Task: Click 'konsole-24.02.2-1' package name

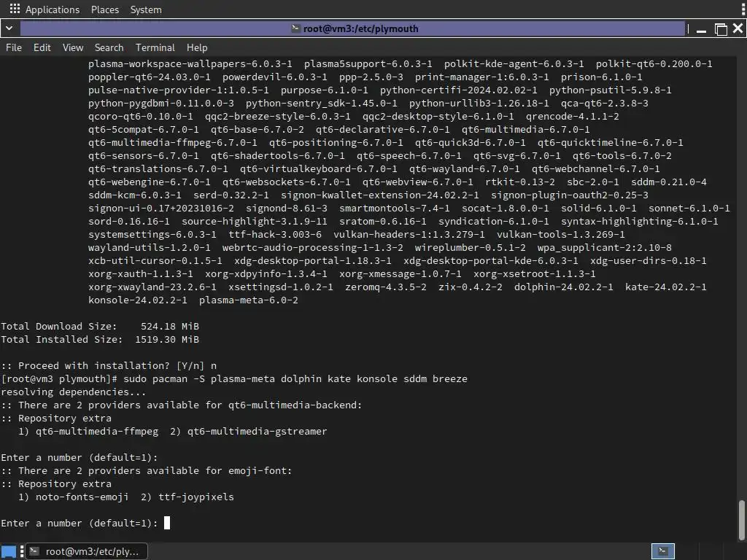Action: click(138, 300)
